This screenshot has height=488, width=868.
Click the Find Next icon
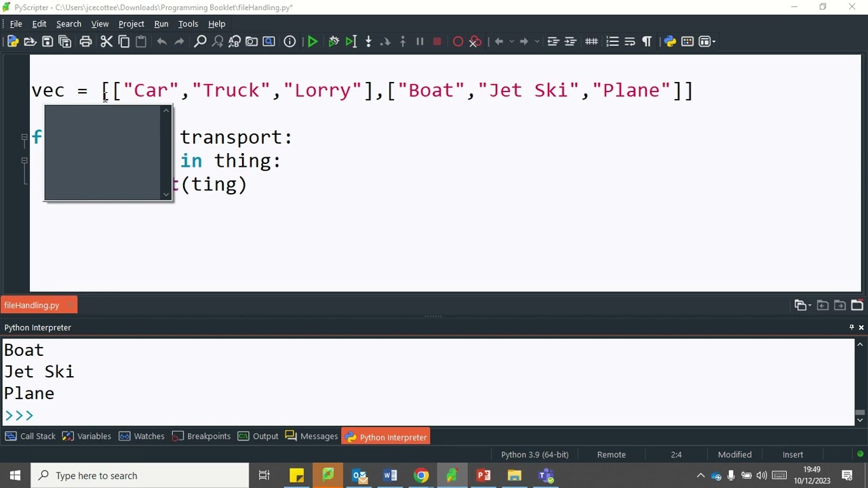218,41
